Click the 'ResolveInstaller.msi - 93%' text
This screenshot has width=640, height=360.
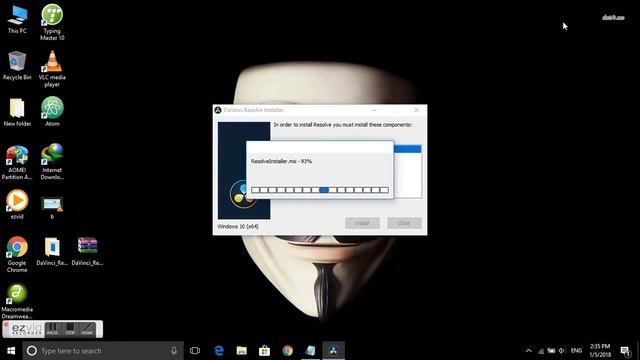coord(281,161)
